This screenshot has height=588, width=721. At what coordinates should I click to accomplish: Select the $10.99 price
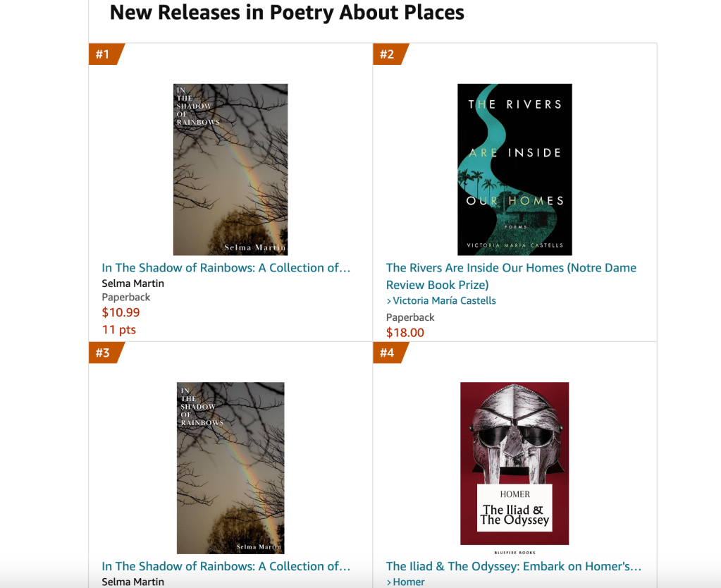click(121, 313)
